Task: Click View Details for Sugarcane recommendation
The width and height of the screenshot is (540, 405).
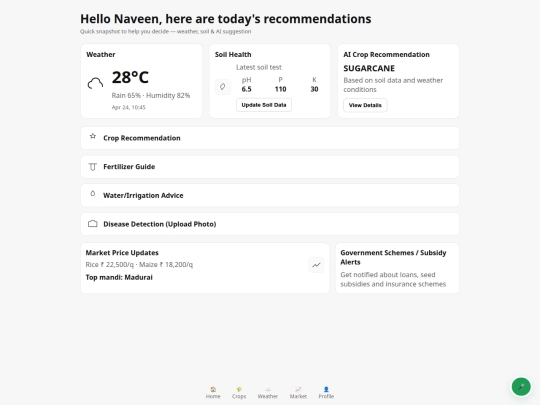Action: pos(365,105)
